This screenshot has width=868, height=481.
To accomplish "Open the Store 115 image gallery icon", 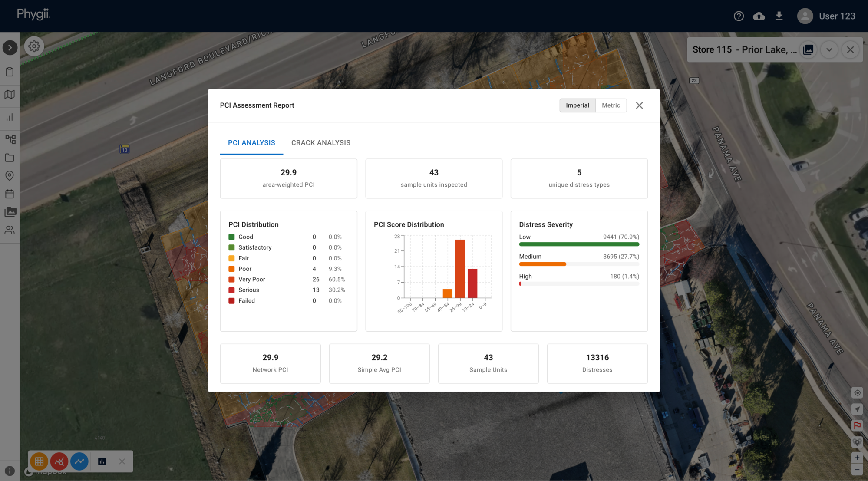I will tap(809, 49).
